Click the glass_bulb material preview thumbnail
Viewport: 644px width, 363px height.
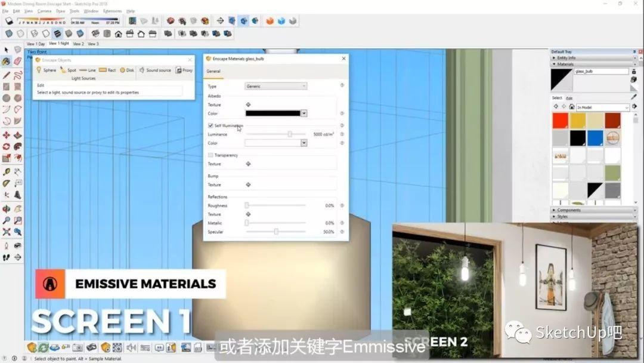[562, 80]
